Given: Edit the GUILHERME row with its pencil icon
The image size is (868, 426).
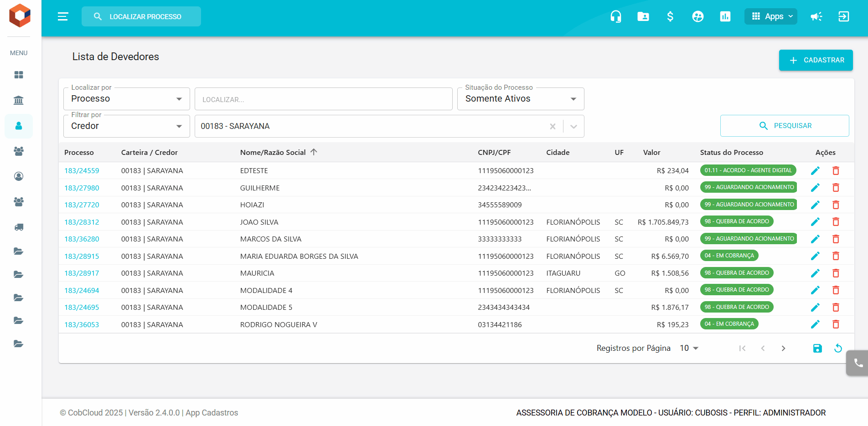Looking at the screenshot, I should 815,187.
